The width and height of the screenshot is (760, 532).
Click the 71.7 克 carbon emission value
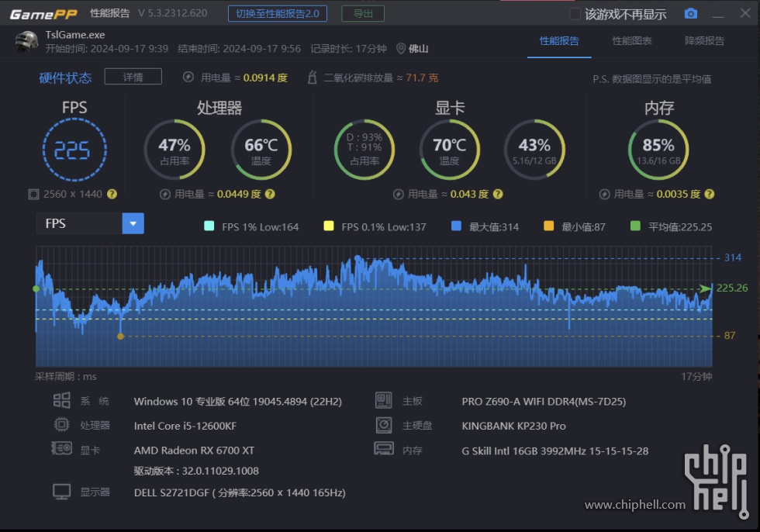tap(422, 78)
